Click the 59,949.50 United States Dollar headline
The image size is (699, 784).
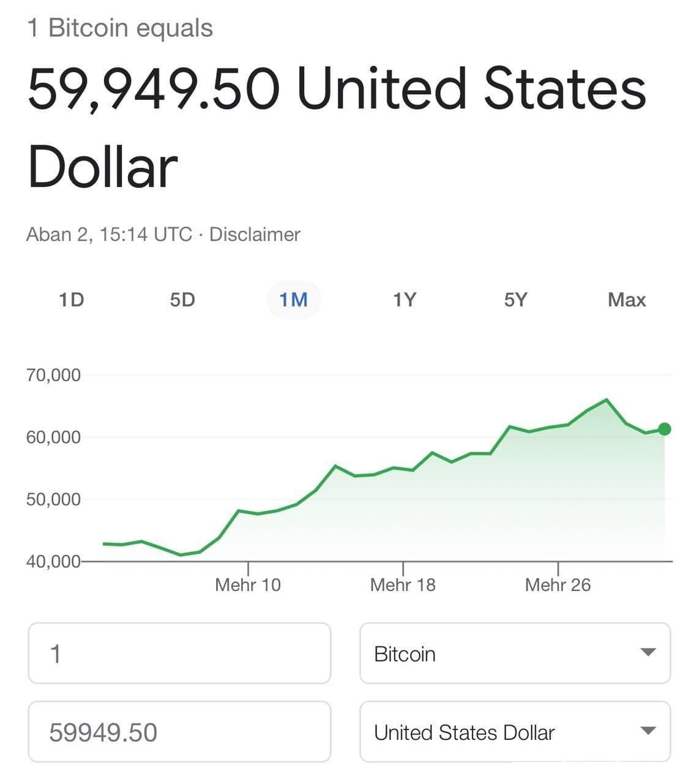click(x=337, y=127)
